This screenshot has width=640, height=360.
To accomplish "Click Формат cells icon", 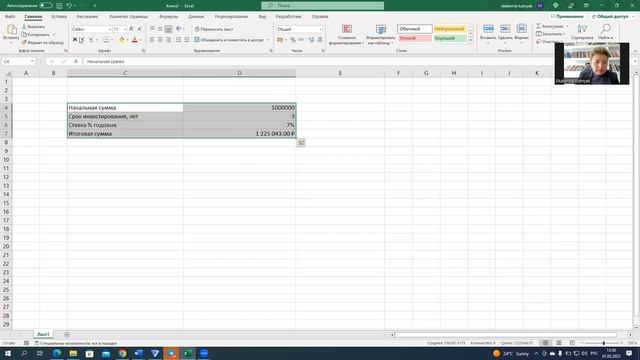I will (x=521, y=29).
